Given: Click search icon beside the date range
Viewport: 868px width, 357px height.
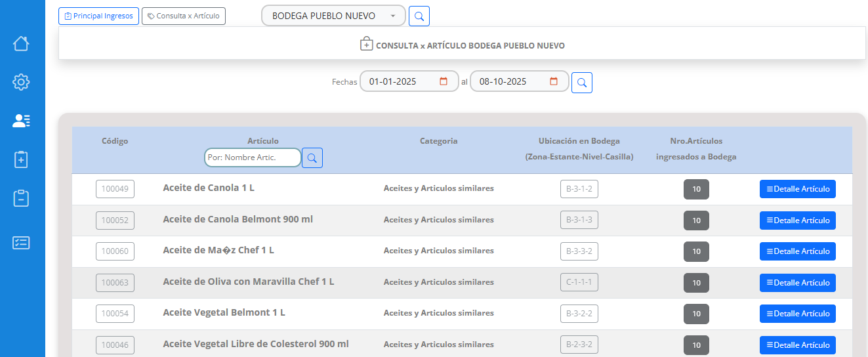Looking at the screenshot, I should pos(581,83).
